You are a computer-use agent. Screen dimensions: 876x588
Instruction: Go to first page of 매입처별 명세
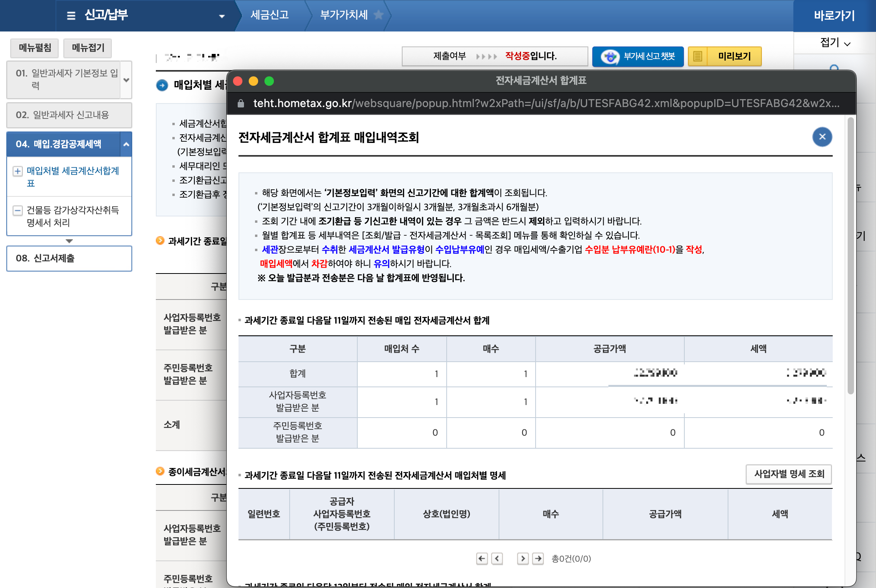482,558
